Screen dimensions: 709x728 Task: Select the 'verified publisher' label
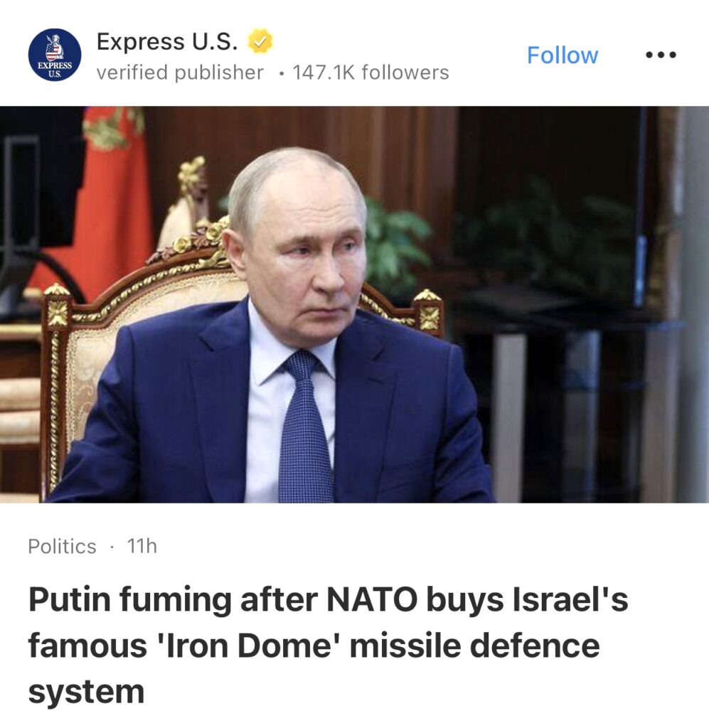click(180, 73)
